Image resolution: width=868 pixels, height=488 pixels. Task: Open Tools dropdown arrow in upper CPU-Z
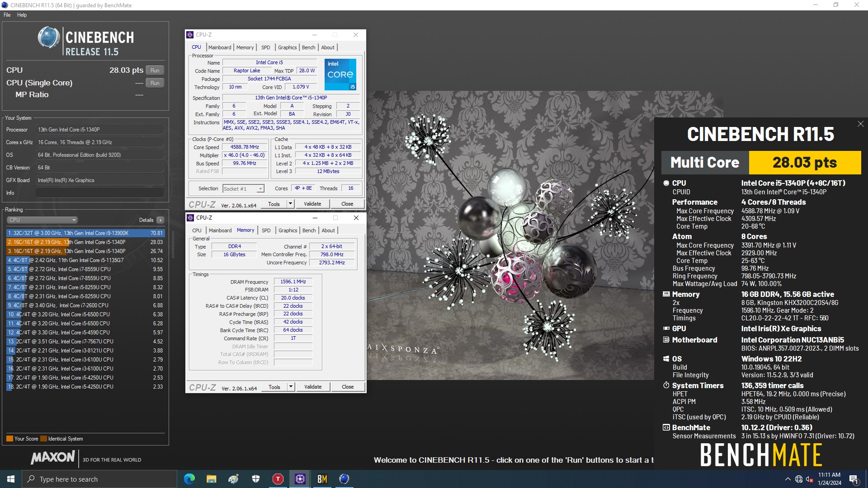click(x=291, y=204)
